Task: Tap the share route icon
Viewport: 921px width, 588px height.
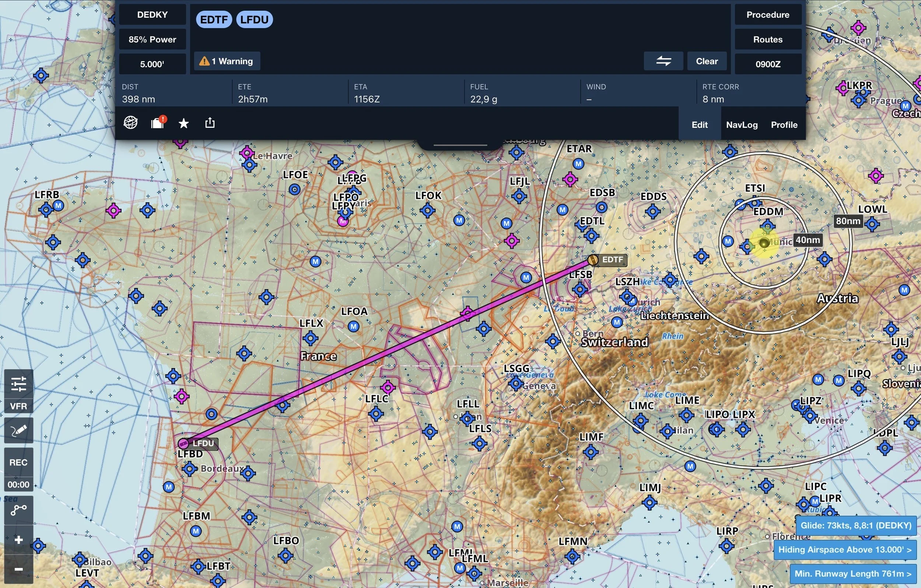Action: tap(210, 123)
